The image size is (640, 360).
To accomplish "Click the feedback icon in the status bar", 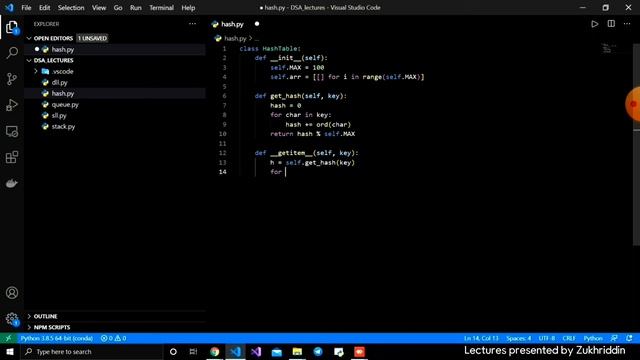I will pos(614,338).
